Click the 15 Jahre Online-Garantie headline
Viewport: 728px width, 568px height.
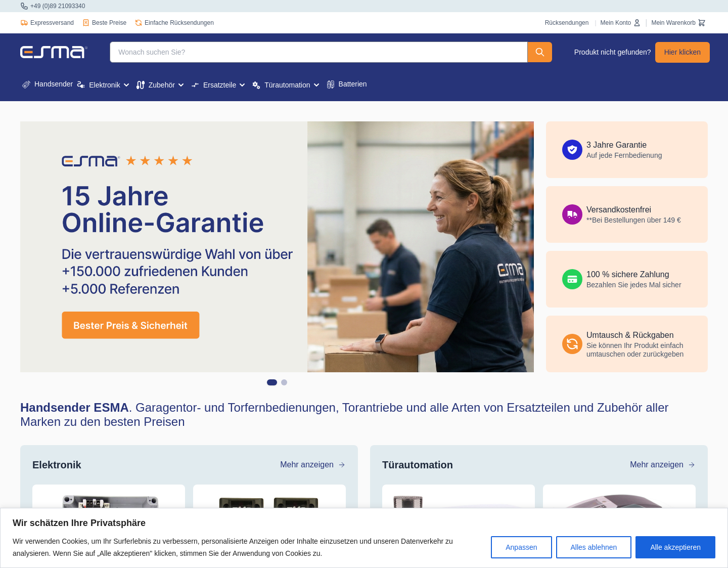163,209
